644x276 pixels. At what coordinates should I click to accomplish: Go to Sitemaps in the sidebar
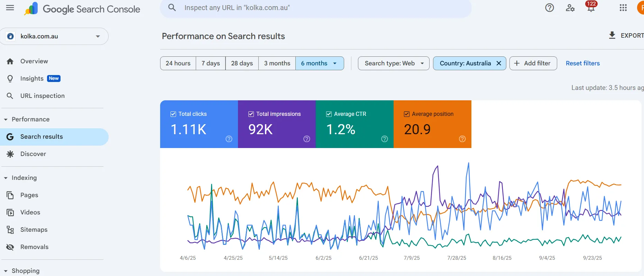tap(34, 230)
